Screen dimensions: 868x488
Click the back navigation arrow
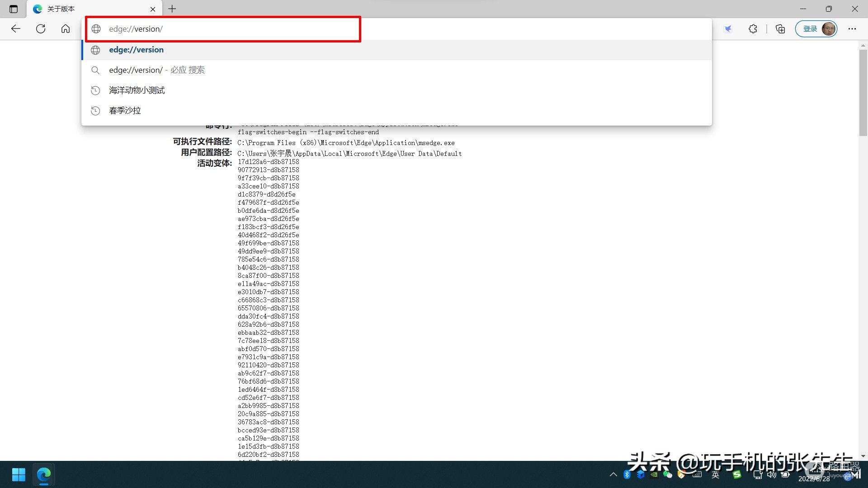coord(16,29)
